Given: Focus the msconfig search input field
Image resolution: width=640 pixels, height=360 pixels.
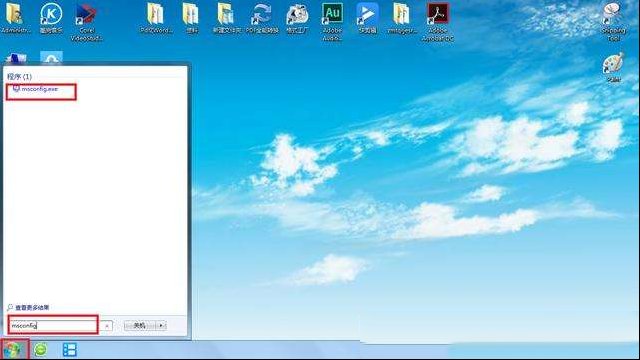Looking at the screenshot, I should point(53,325).
